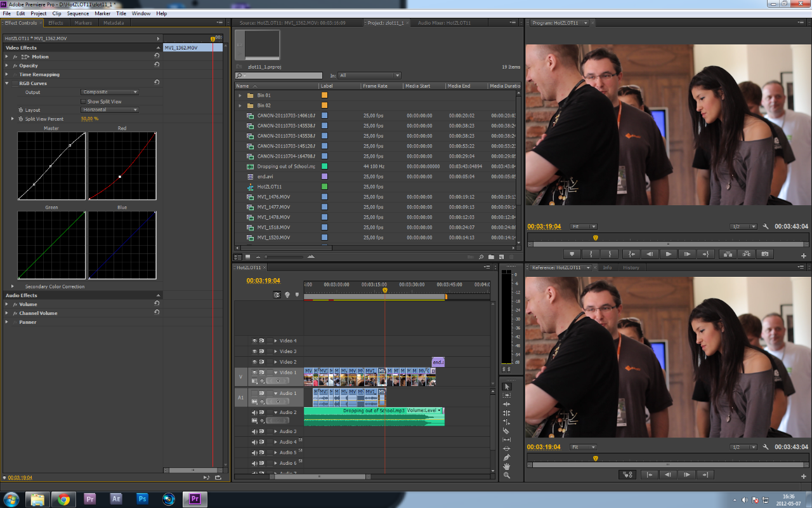Open Program monitor 1/2 resolution dropdown
Image resolution: width=812 pixels, height=508 pixels.
743,227
